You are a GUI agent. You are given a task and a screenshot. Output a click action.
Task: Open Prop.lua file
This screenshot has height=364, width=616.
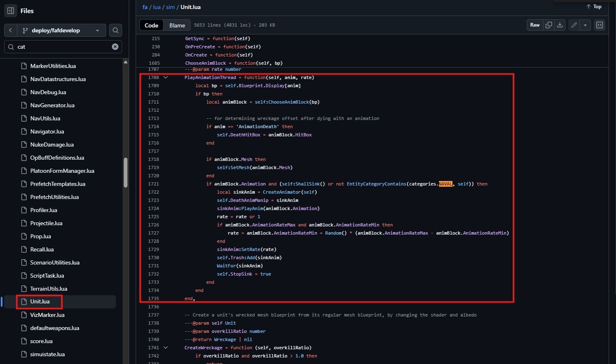41,236
